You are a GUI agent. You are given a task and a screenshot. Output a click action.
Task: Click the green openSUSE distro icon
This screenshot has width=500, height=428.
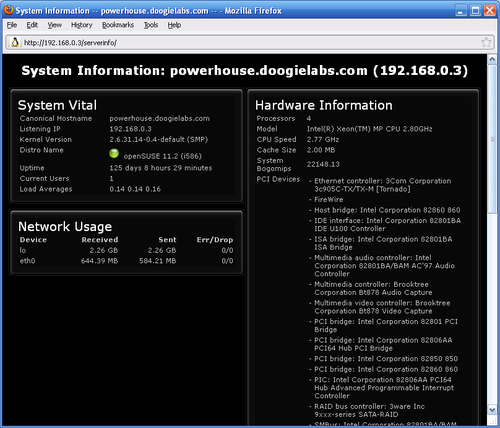tap(114, 153)
